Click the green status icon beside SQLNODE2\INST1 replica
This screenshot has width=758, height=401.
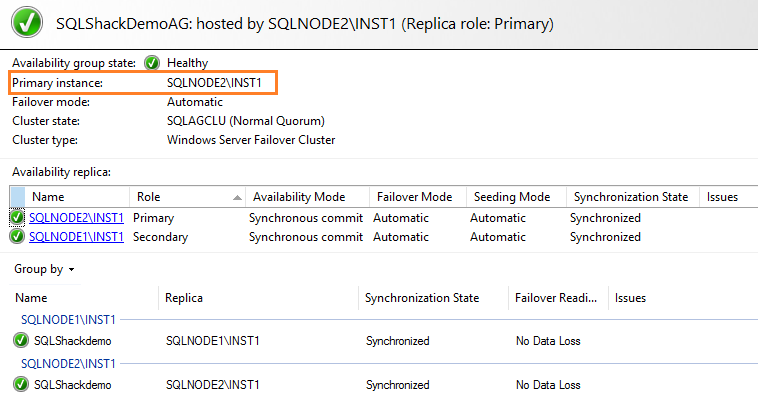click(18, 217)
